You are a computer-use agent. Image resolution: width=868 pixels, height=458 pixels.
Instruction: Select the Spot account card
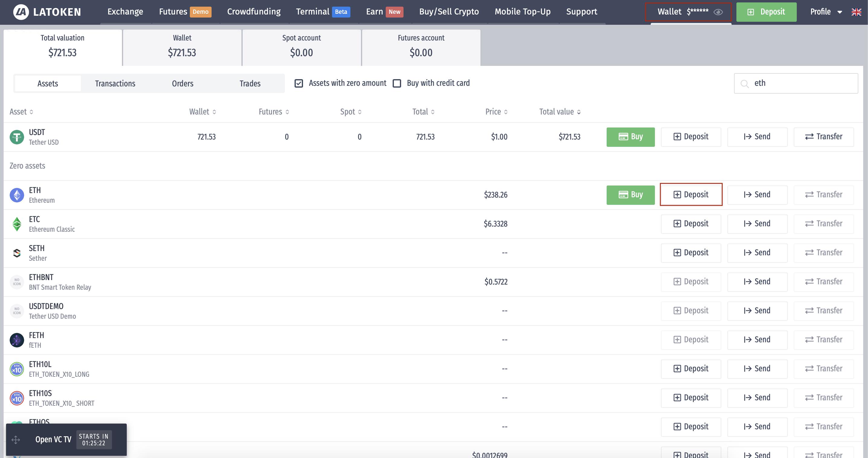[x=302, y=47]
